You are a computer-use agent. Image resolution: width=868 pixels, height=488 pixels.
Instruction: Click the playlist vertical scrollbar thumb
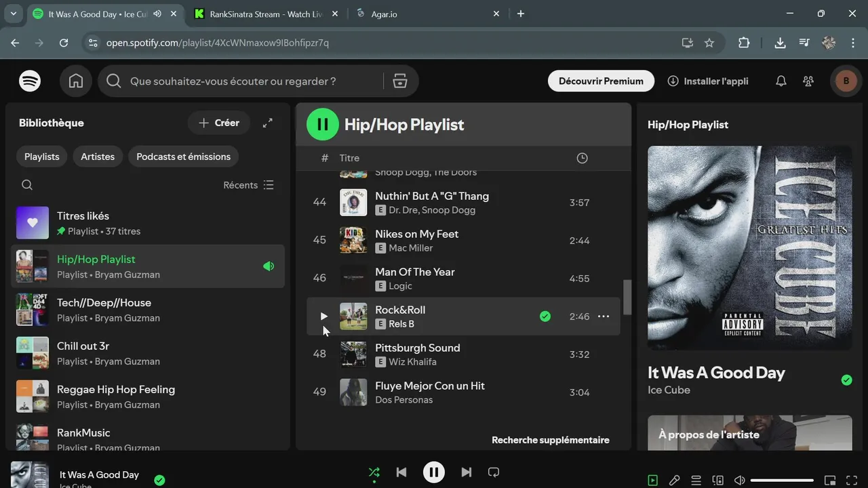pos(627,297)
